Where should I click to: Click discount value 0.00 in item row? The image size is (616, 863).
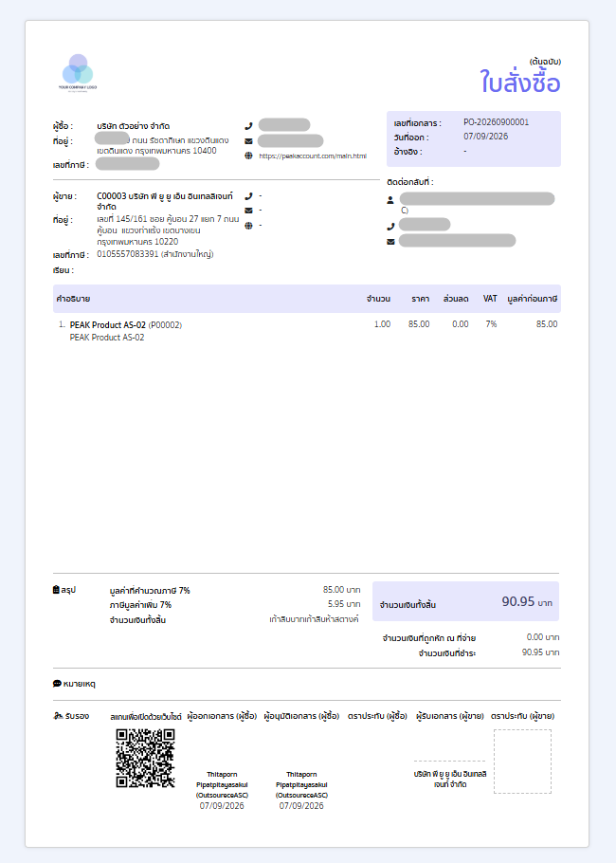(461, 324)
